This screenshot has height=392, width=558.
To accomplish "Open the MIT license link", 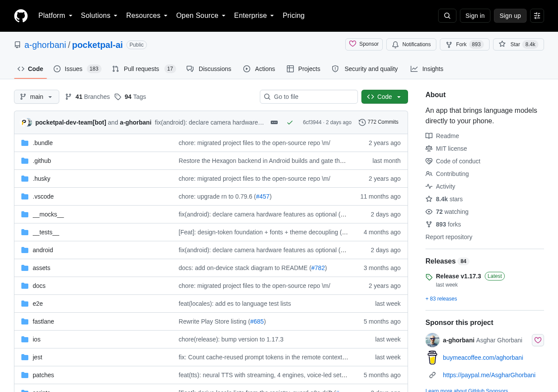I will coord(446,149).
